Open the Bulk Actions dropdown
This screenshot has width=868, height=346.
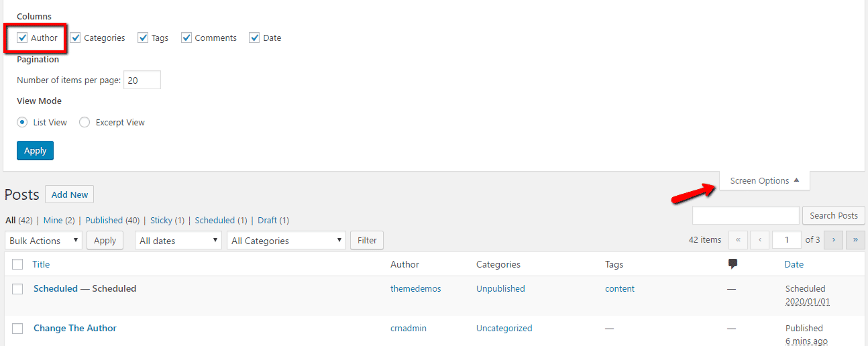click(x=44, y=241)
